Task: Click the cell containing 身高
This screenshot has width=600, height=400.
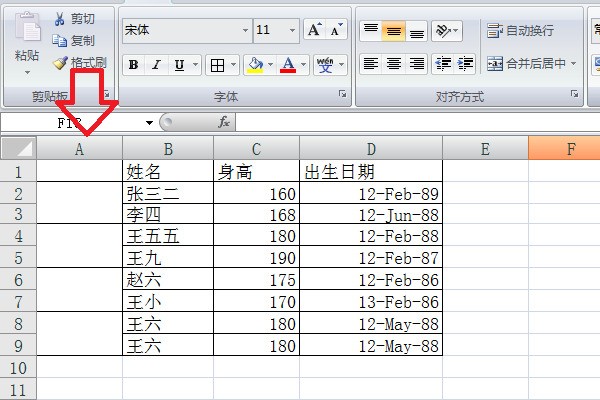Action: click(256, 171)
